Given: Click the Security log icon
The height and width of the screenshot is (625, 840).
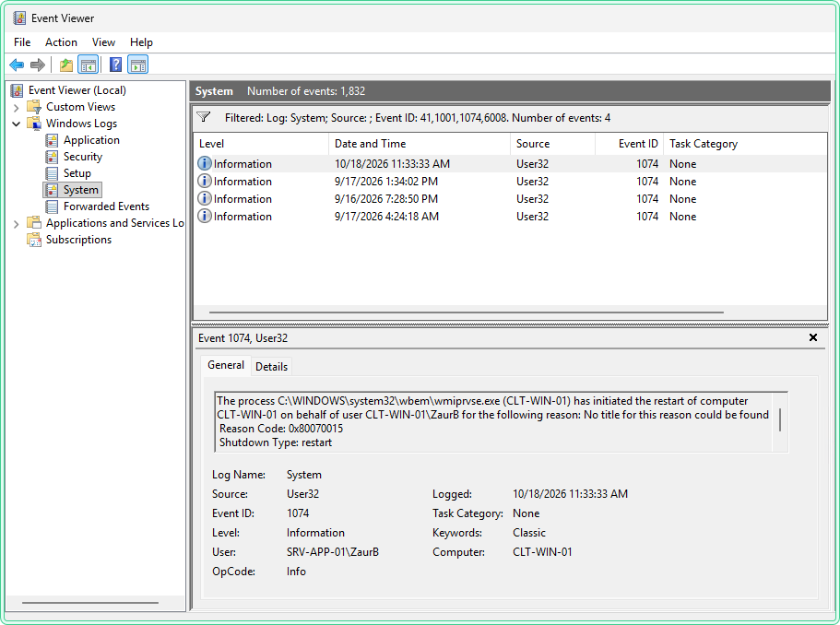Looking at the screenshot, I should [52, 157].
